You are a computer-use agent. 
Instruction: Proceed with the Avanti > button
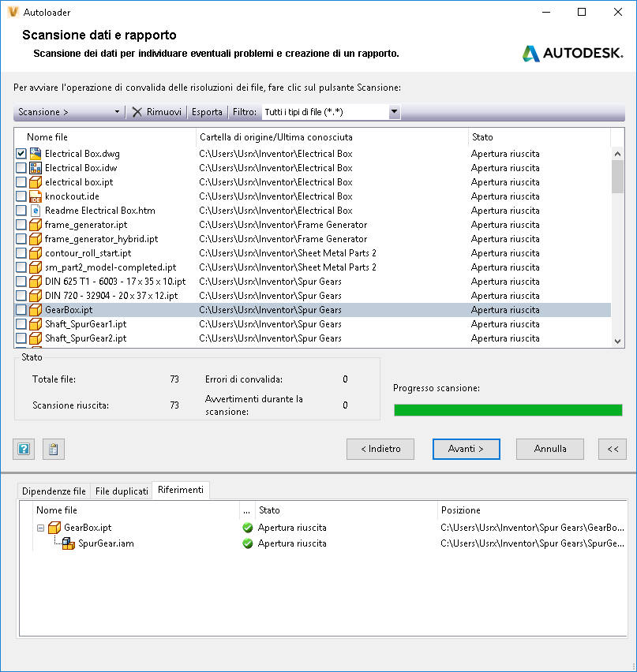[x=467, y=449]
